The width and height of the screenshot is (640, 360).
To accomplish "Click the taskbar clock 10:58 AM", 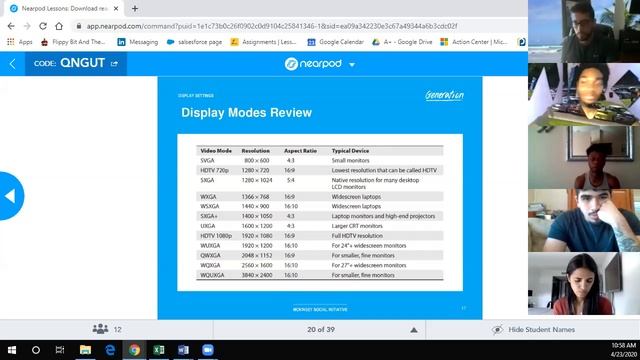I will pyautogui.click(x=623, y=346).
